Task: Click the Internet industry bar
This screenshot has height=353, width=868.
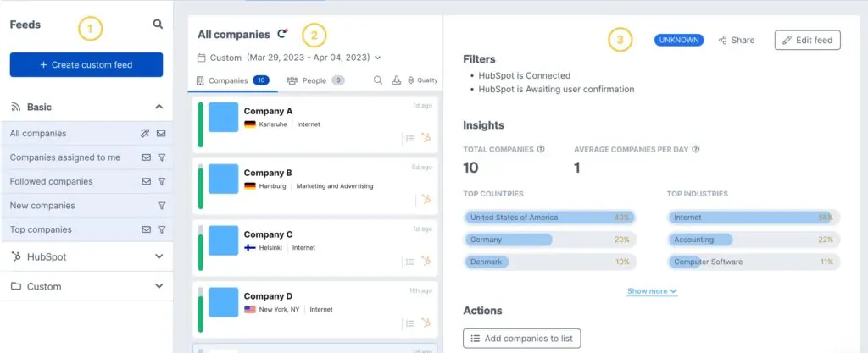Action: (754, 218)
